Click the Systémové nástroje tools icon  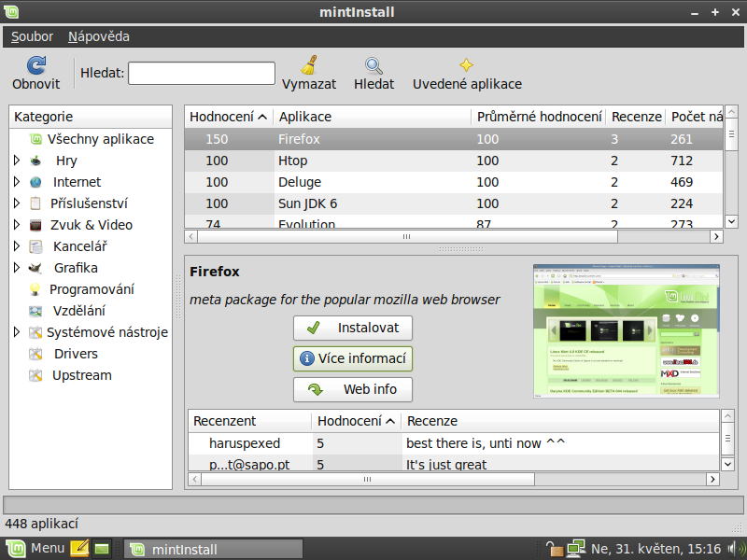35,332
